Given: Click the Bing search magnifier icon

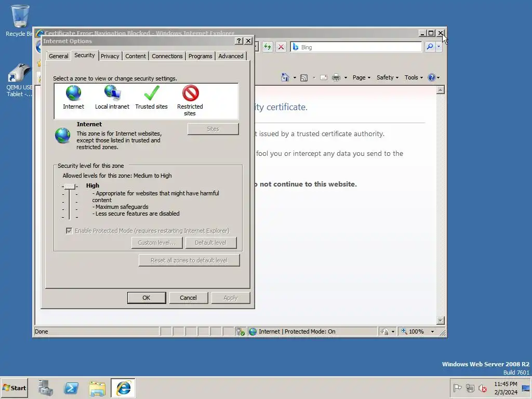Looking at the screenshot, I should click(430, 47).
